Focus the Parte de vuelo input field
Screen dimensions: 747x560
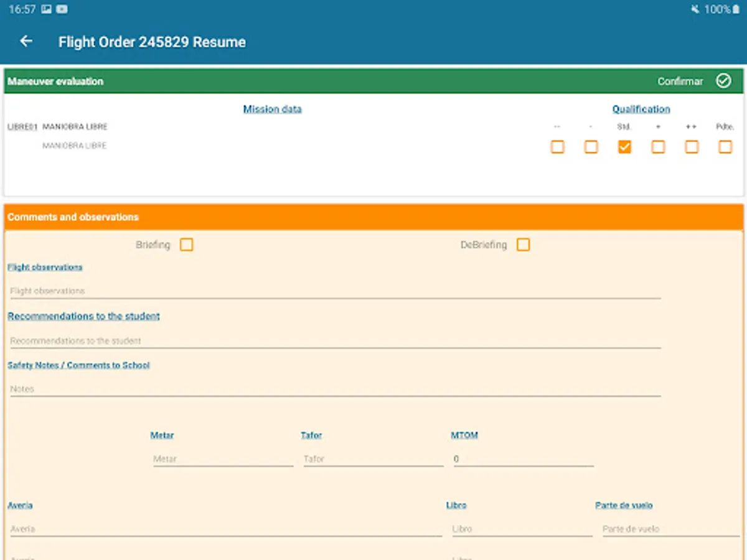pyautogui.click(x=670, y=529)
